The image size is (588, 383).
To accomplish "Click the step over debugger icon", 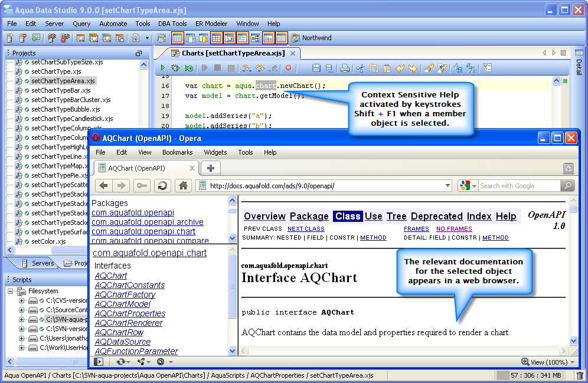I will (260, 68).
